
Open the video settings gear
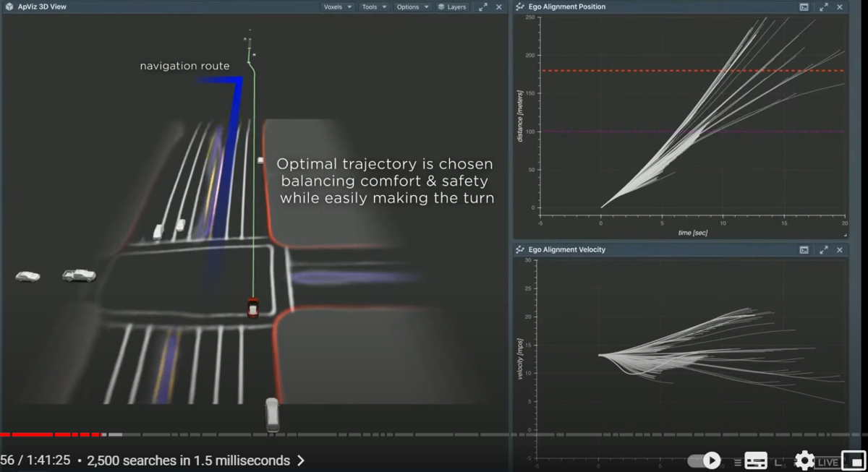pyautogui.click(x=804, y=460)
